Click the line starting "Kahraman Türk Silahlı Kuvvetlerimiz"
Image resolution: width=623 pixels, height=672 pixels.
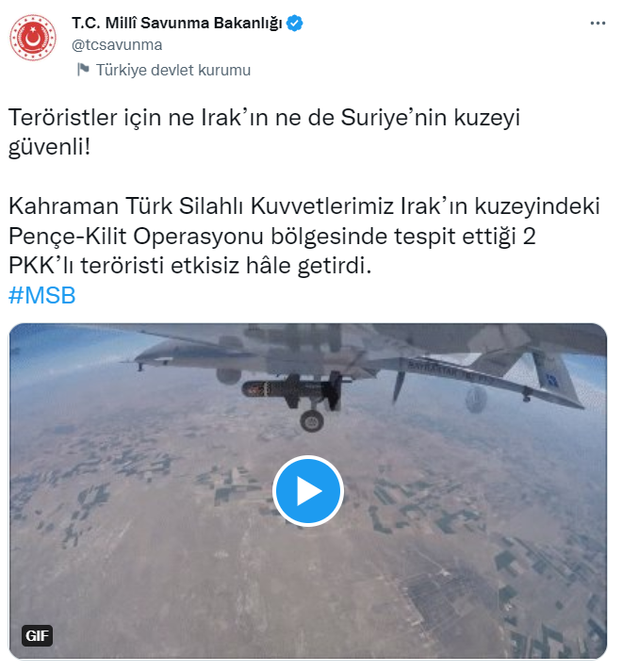click(303, 206)
